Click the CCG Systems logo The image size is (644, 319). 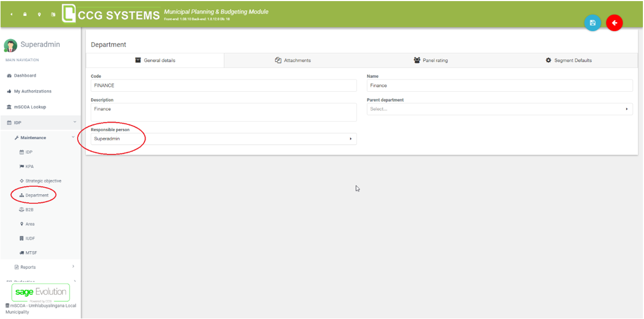(111, 14)
